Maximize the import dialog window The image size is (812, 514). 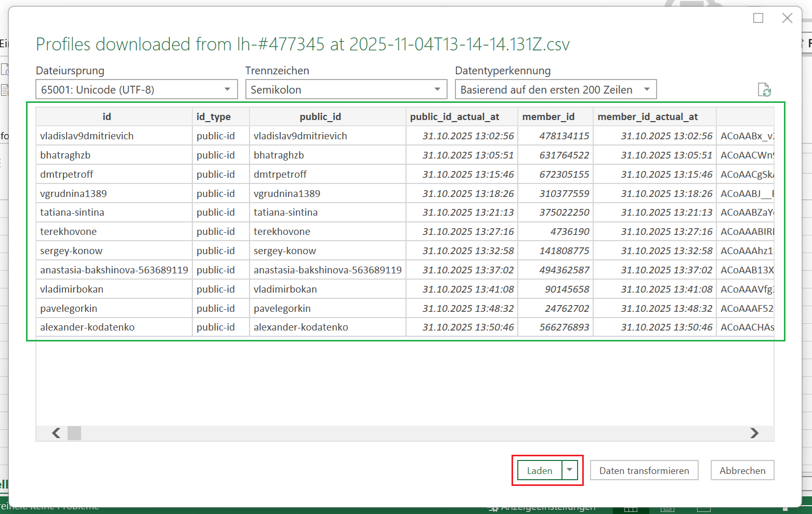(758, 18)
